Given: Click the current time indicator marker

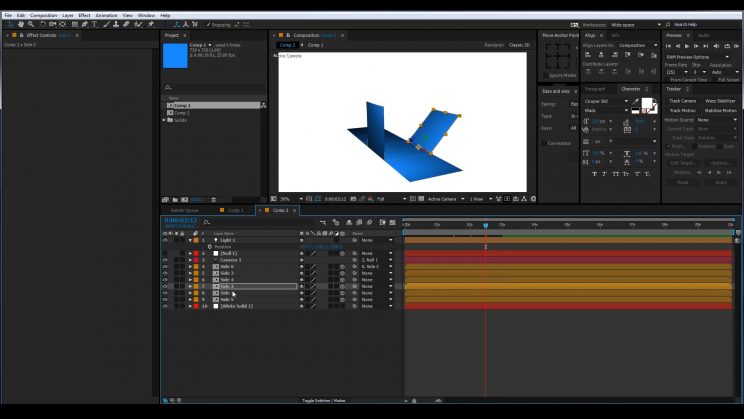Looking at the screenshot, I should [485, 226].
